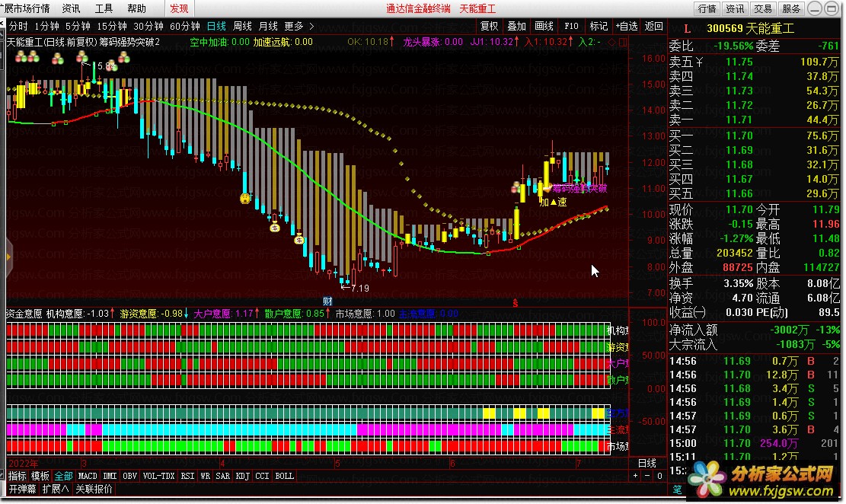Viewport: 846px width, 504px height.
Task: Click the 交易 trading button
Action: 763,8
